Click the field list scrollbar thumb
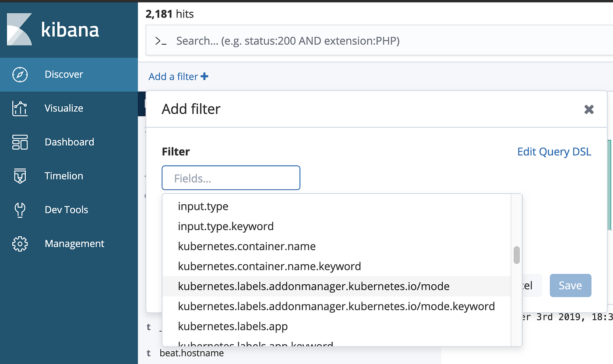This screenshot has height=364, width=613. (x=517, y=255)
